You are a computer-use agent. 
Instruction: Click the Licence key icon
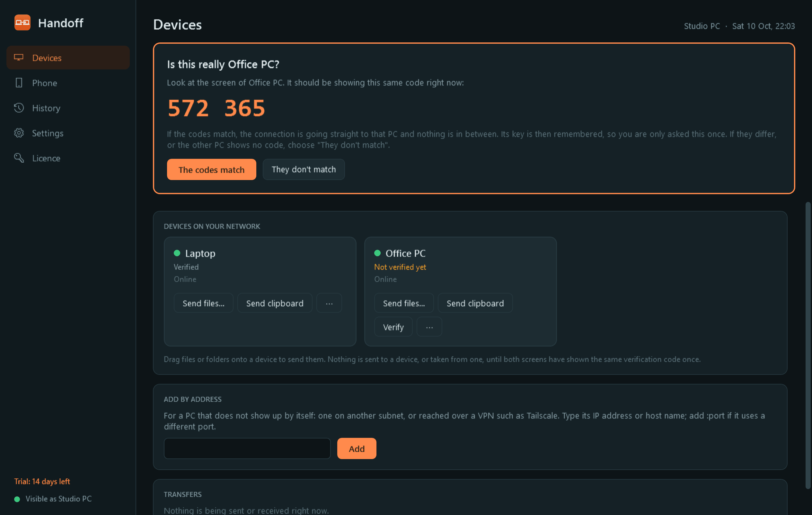[x=19, y=158]
